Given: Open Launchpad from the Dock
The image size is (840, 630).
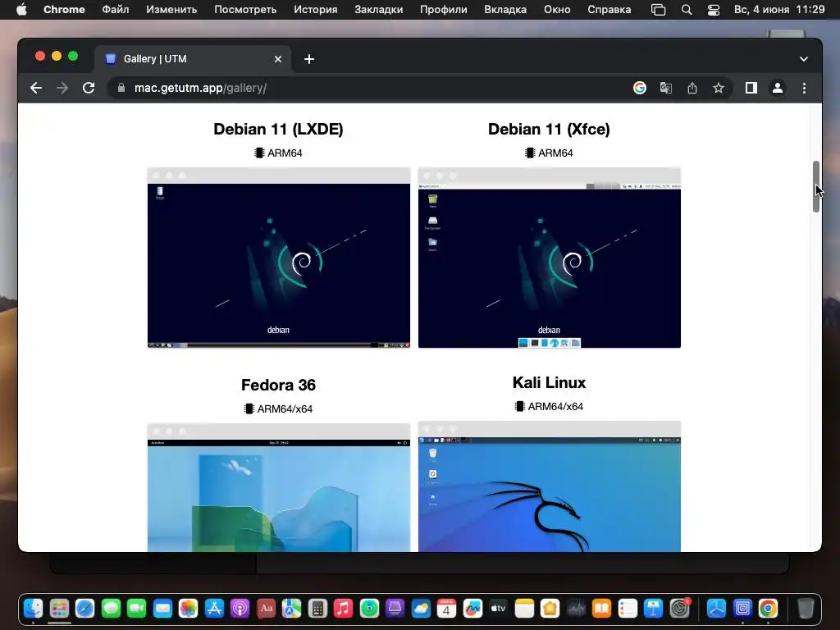Looking at the screenshot, I should coord(59,608).
